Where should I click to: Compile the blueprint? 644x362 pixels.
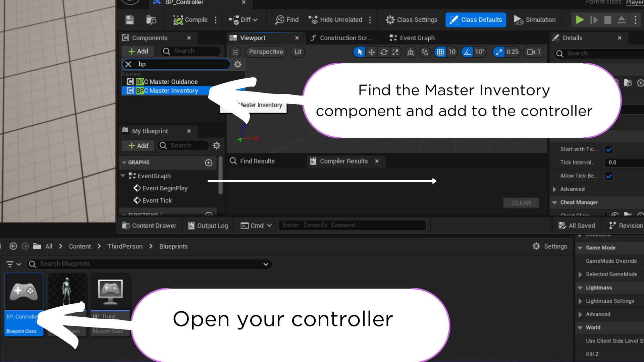click(x=190, y=20)
